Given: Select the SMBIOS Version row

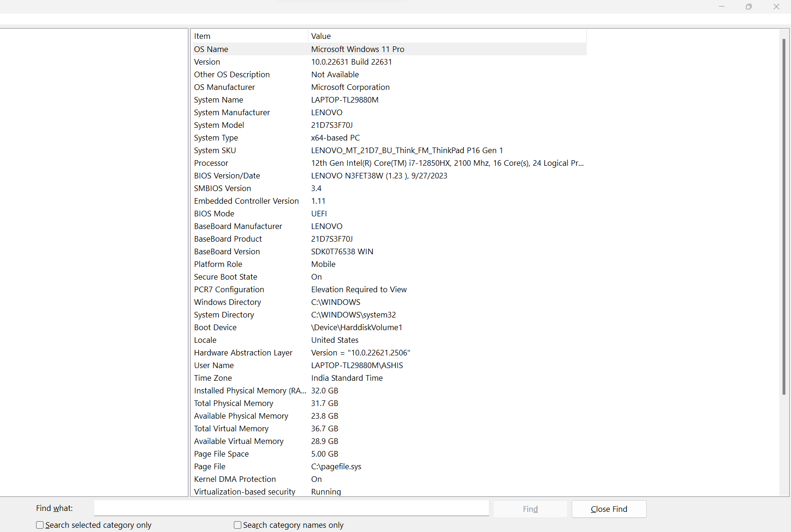Looking at the screenshot, I should pos(389,188).
